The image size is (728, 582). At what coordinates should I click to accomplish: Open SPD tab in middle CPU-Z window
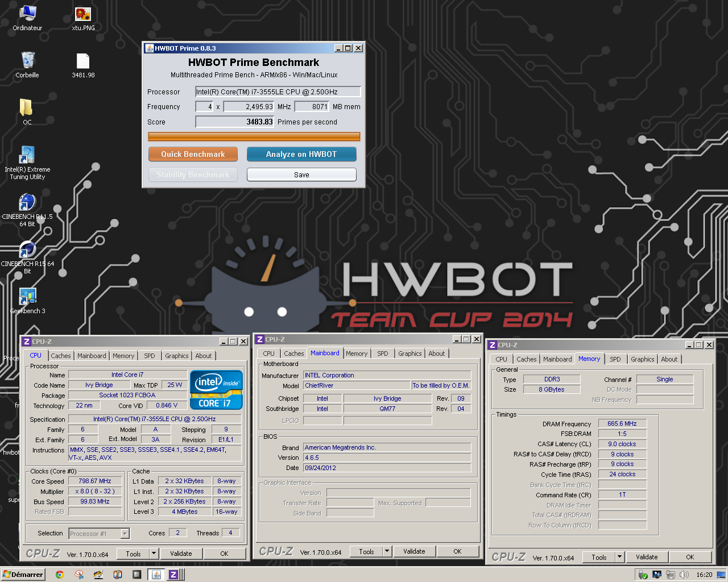[383, 354]
